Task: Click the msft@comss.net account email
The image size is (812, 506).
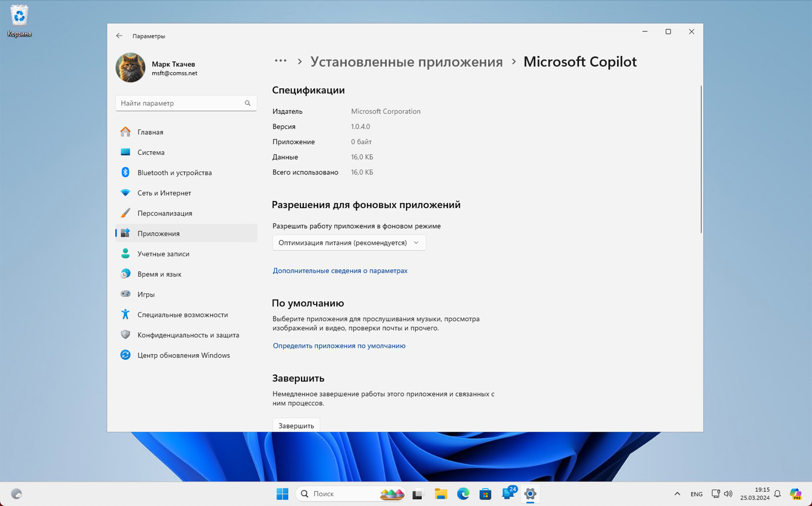Action: point(174,73)
